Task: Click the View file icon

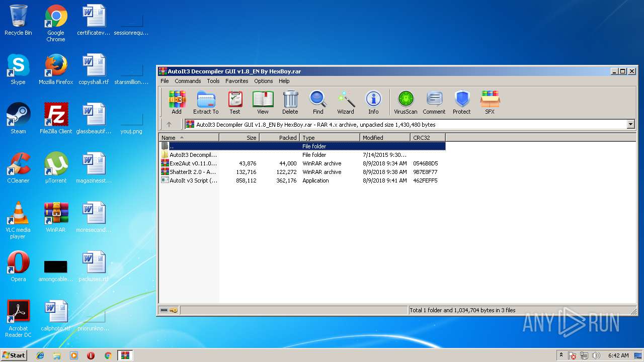Action: (x=263, y=103)
